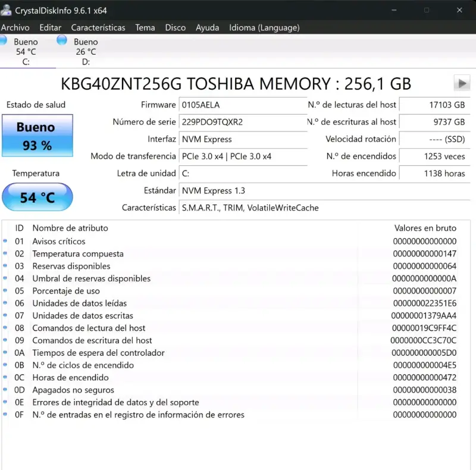476x470 pixels.
Task: Click the Interfaz field NVM Express
Action: [x=243, y=139]
